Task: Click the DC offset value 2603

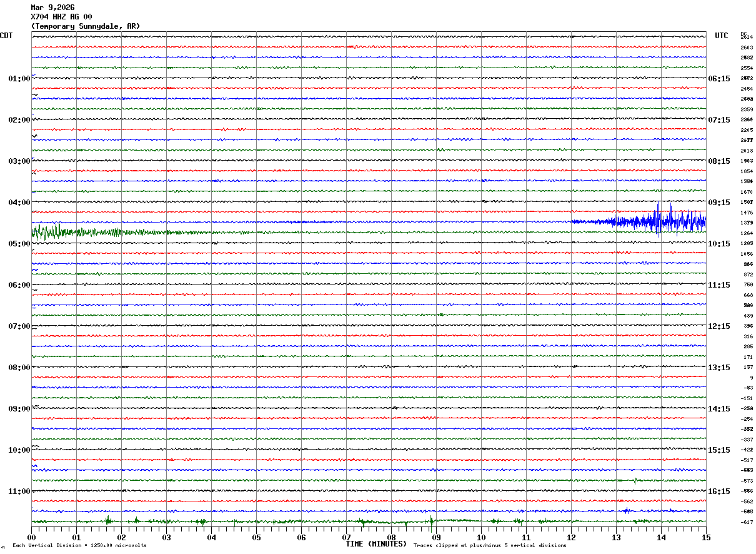Action: [x=747, y=48]
